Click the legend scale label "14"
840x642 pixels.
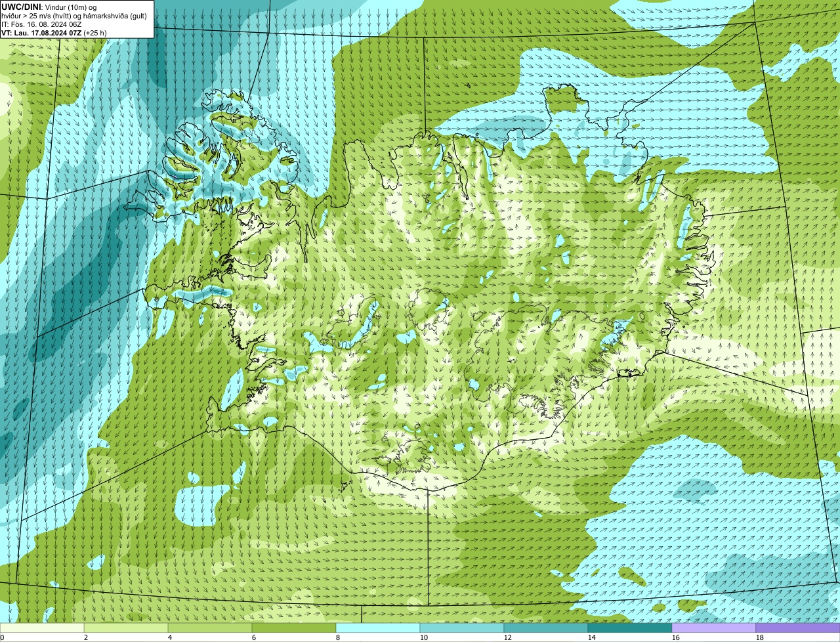(x=592, y=637)
